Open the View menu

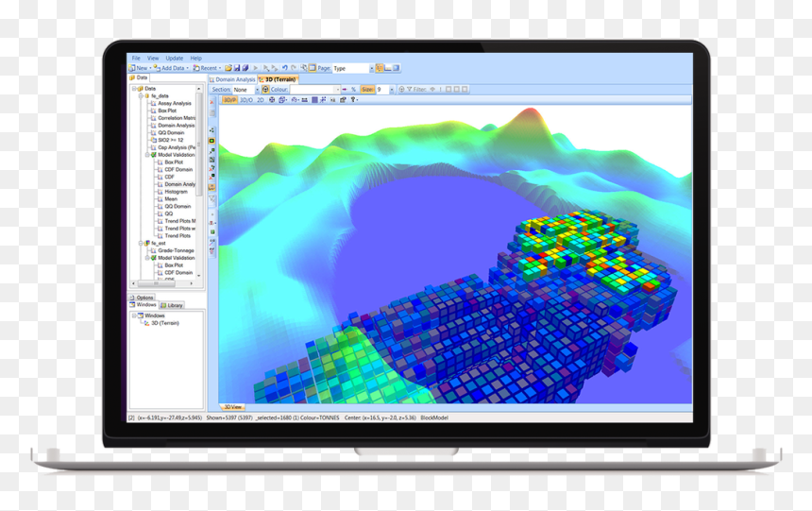pos(153,58)
